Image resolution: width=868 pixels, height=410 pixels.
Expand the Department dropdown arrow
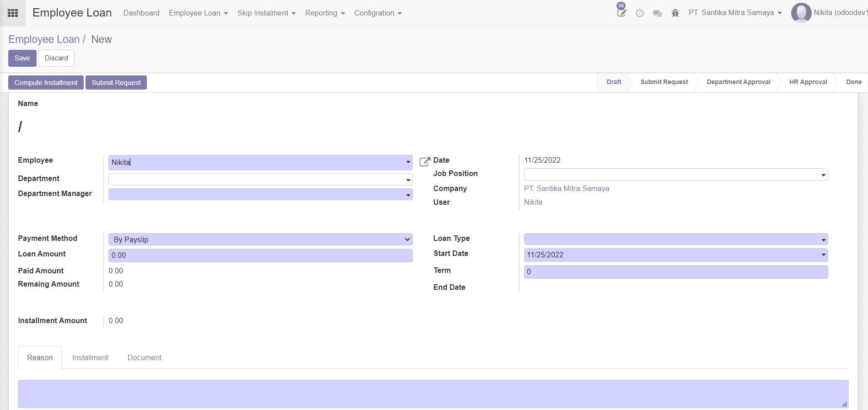tap(408, 180)
